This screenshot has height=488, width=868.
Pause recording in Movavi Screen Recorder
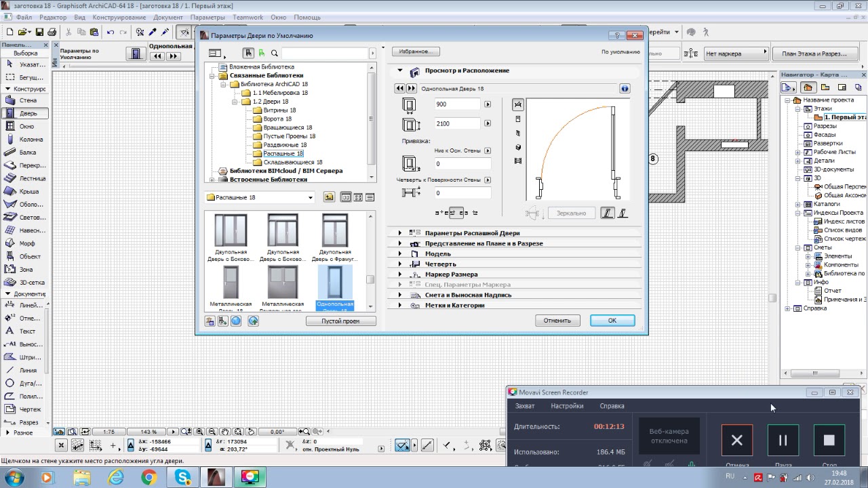(x=783, y=441)
